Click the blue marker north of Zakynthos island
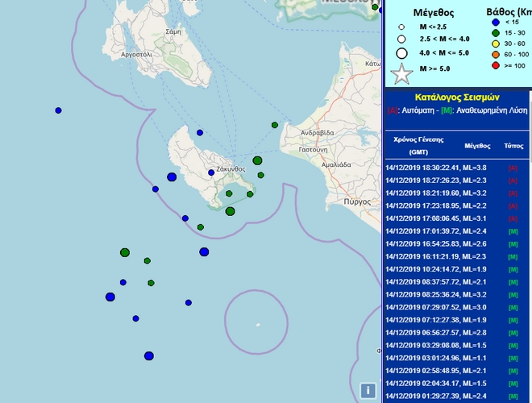 [201, 132]
